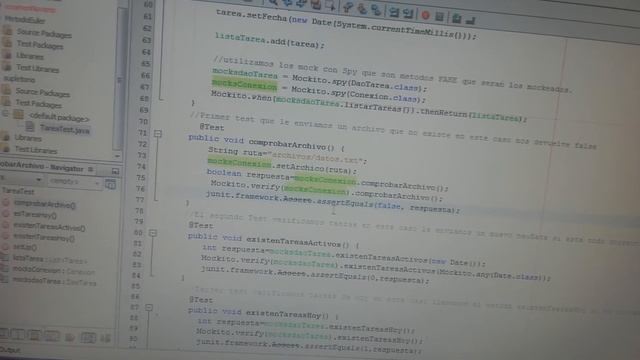Go to comprobarArchivo() in Navigator
The image size is (640, 360).
click(x=44, y=204)
